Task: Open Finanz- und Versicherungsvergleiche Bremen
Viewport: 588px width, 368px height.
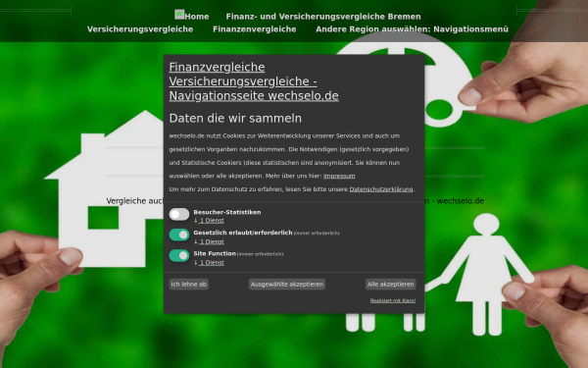Action: (x=323, y=17)
